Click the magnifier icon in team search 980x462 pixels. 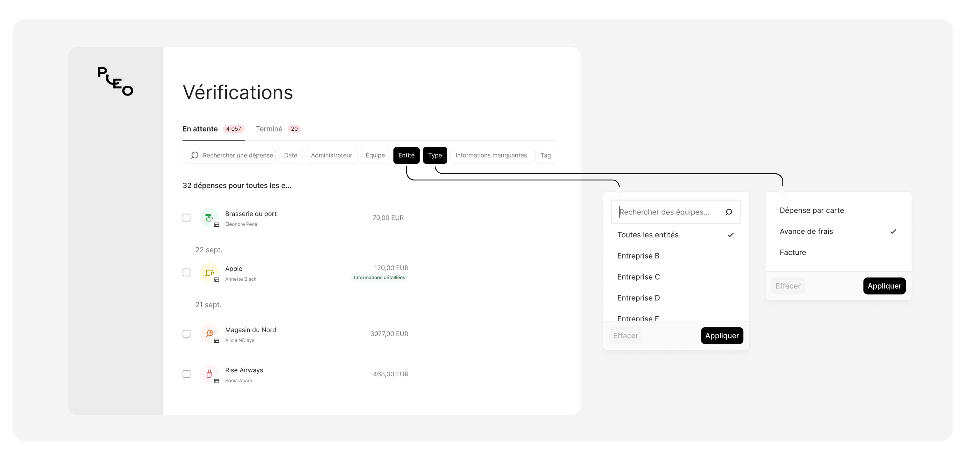pos(729,212)
